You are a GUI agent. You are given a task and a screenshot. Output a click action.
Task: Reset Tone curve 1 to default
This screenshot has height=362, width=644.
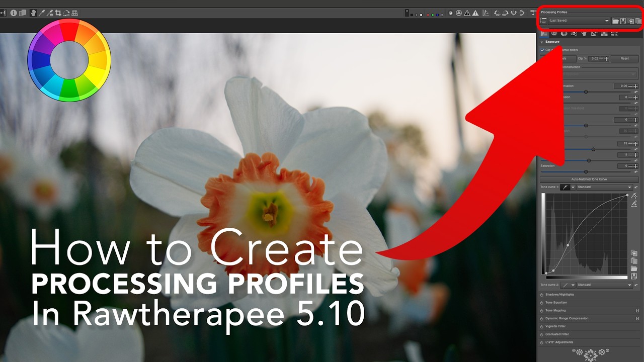point(636,187)
